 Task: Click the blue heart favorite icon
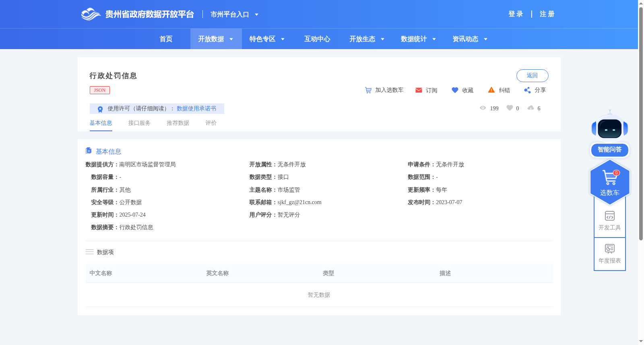455,90
